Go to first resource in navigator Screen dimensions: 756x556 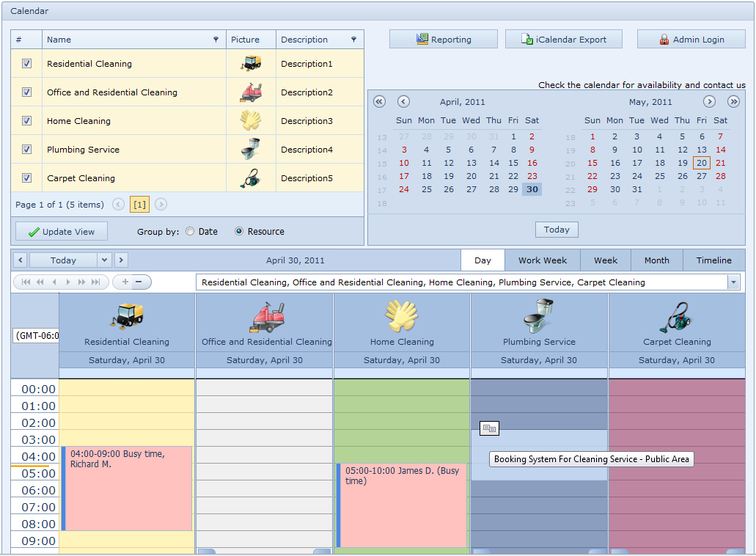point(26,282)
